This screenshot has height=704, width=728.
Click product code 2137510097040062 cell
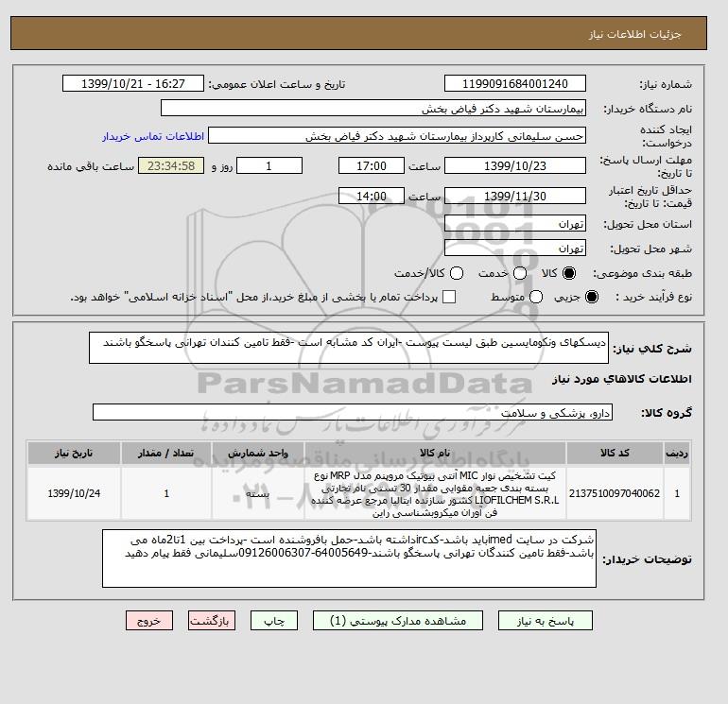615,493
